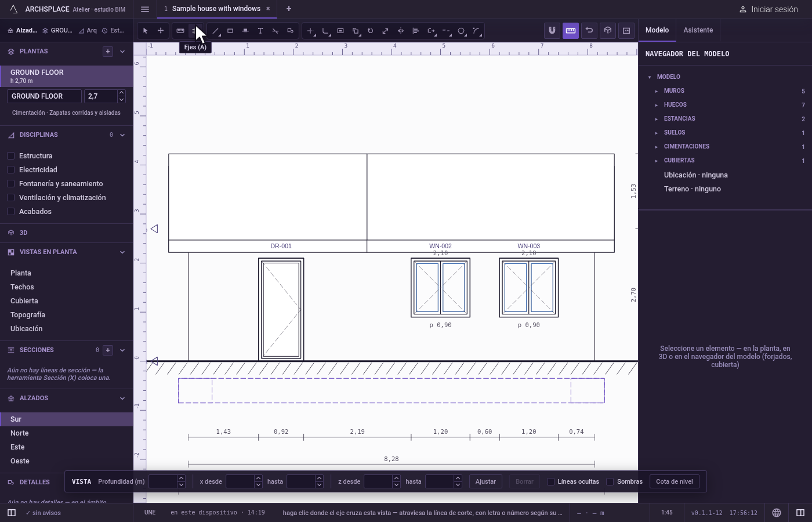Expand the MUROS tree node

tap(657, 91)
